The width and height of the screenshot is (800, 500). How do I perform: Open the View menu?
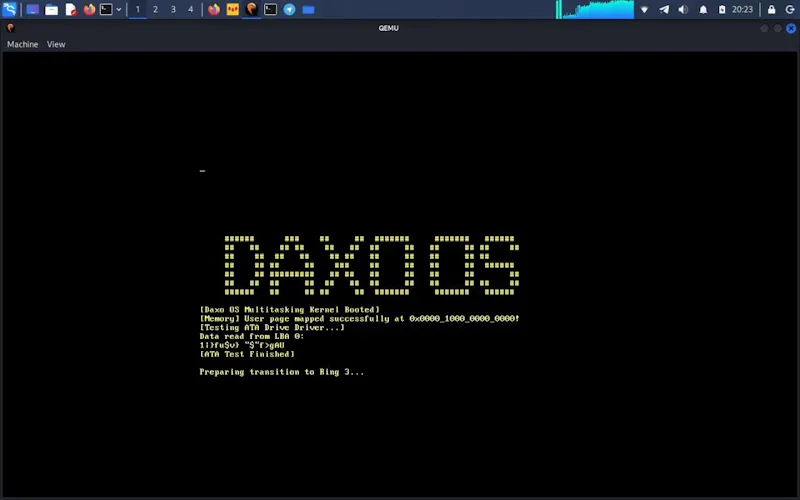(x=56, y=44)
